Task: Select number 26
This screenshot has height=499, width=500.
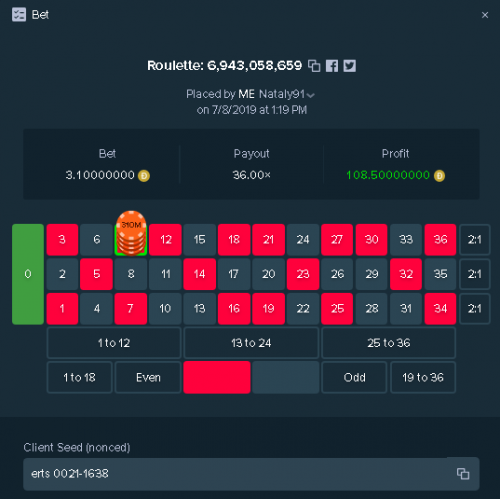Action: (x=337, y=274)
